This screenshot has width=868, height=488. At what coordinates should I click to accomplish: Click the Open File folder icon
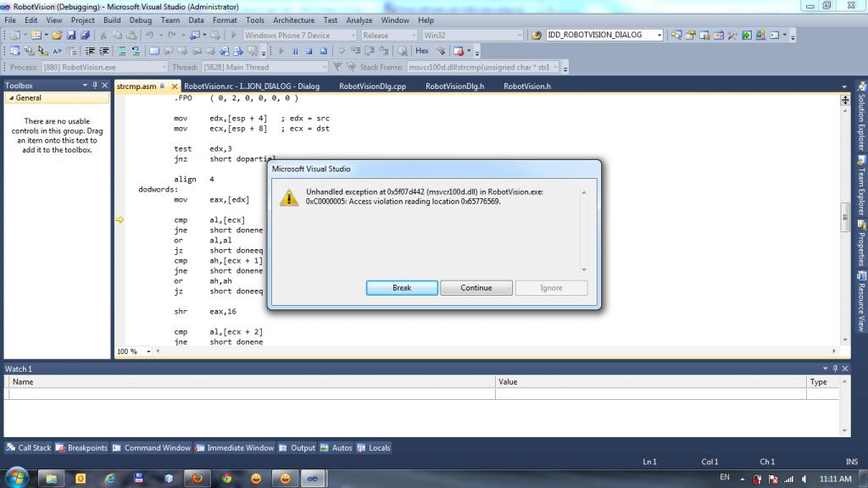point(57,35)
